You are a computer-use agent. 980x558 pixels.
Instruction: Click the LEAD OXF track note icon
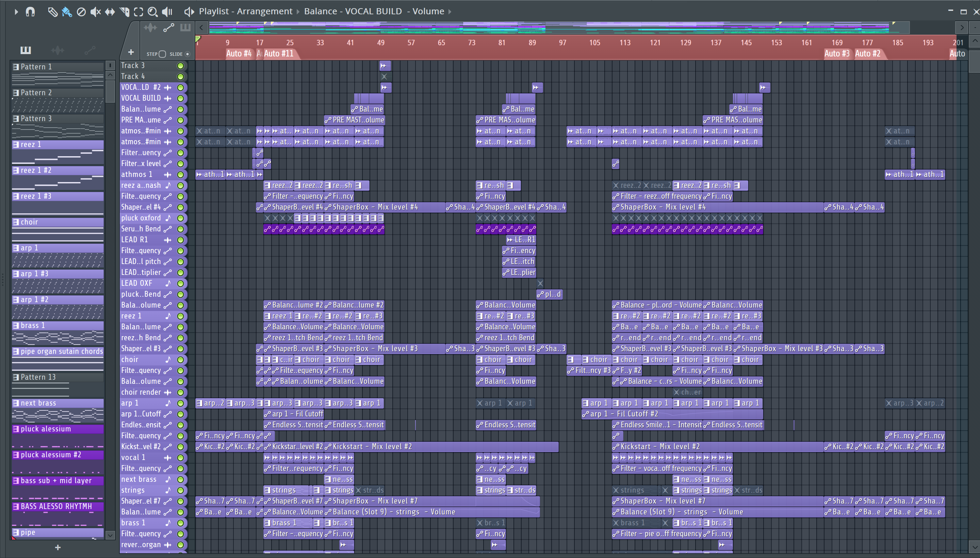click(167, 284)
